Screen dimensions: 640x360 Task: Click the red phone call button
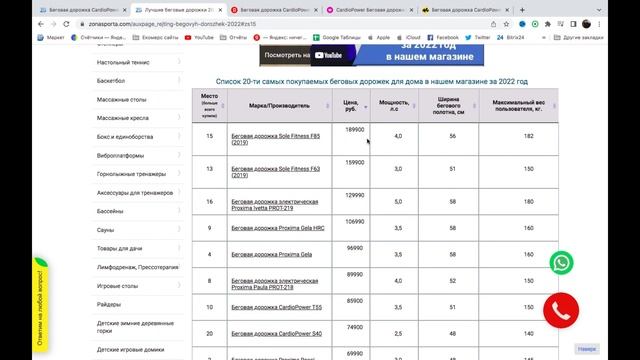pos(561,310)
